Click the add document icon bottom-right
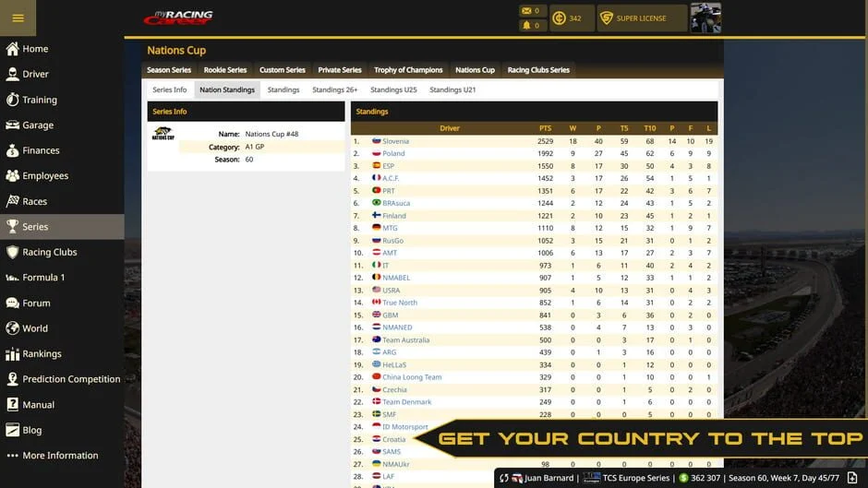The image size is (868, 488). coord(852,478)
